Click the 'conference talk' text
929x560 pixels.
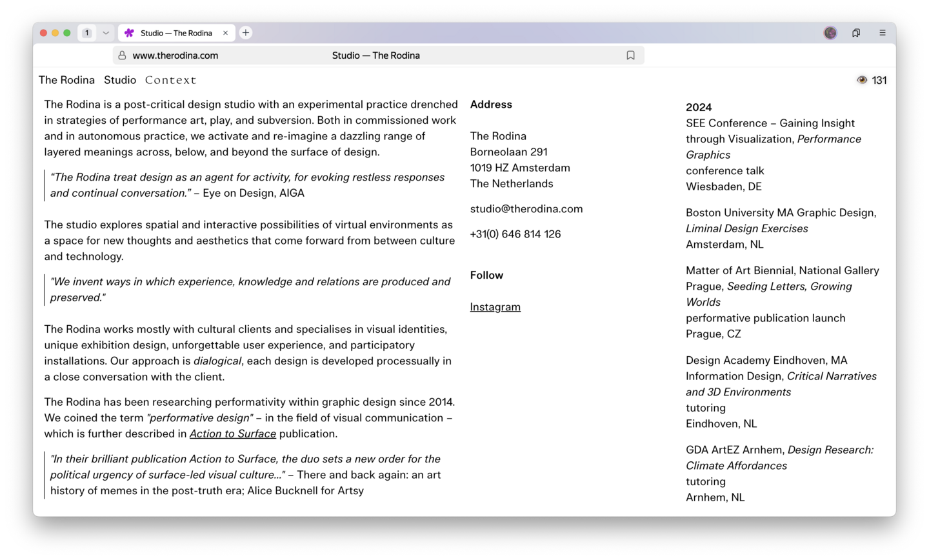pos(725,171)
